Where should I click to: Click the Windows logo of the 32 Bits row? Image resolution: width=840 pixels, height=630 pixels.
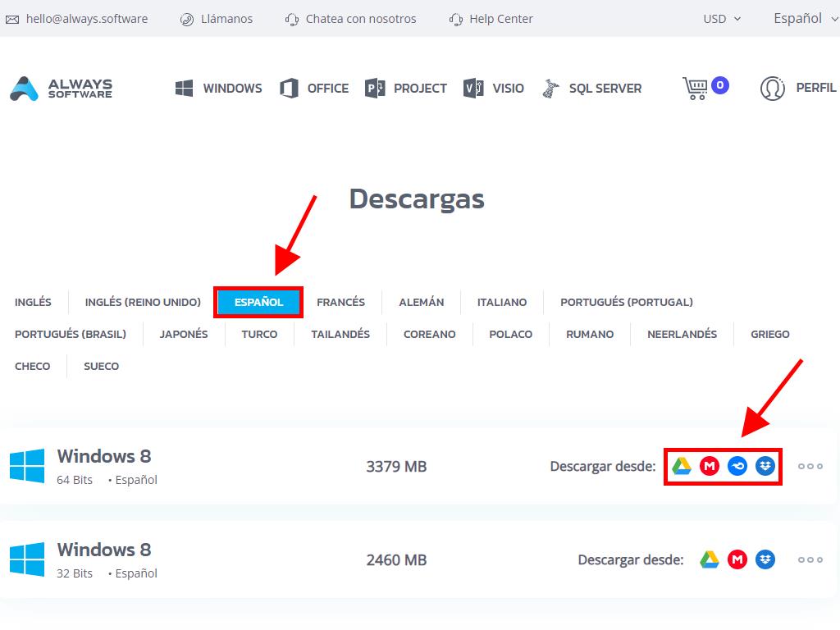(x=27, y=559)
